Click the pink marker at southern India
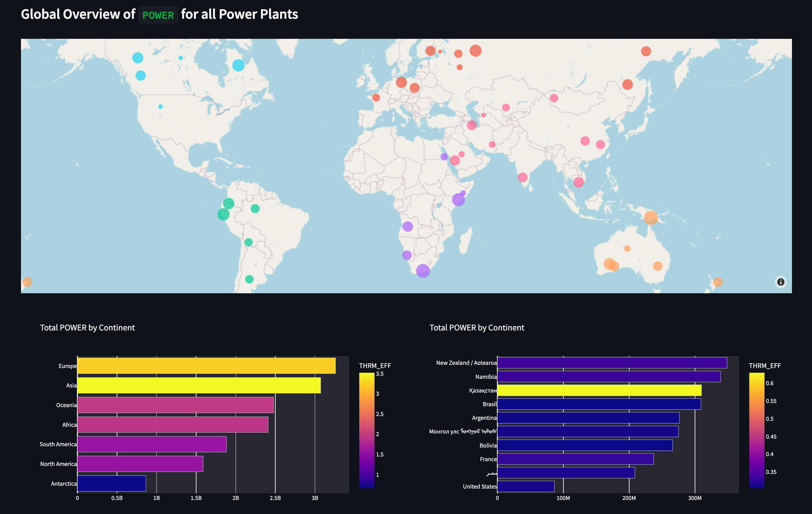This screenshot has height=514, width=812. coord(522,177)
